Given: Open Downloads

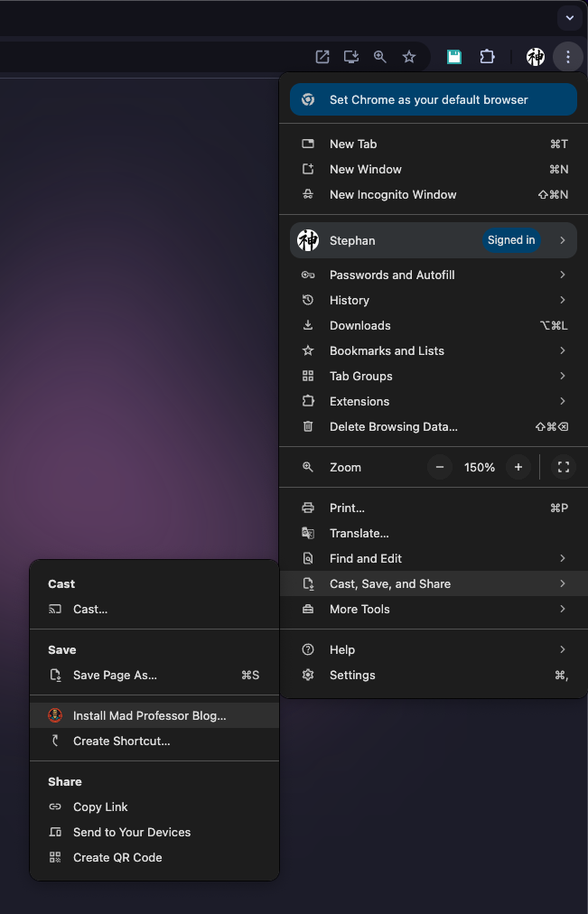Looking at the screenshot, I should (434, 325).
